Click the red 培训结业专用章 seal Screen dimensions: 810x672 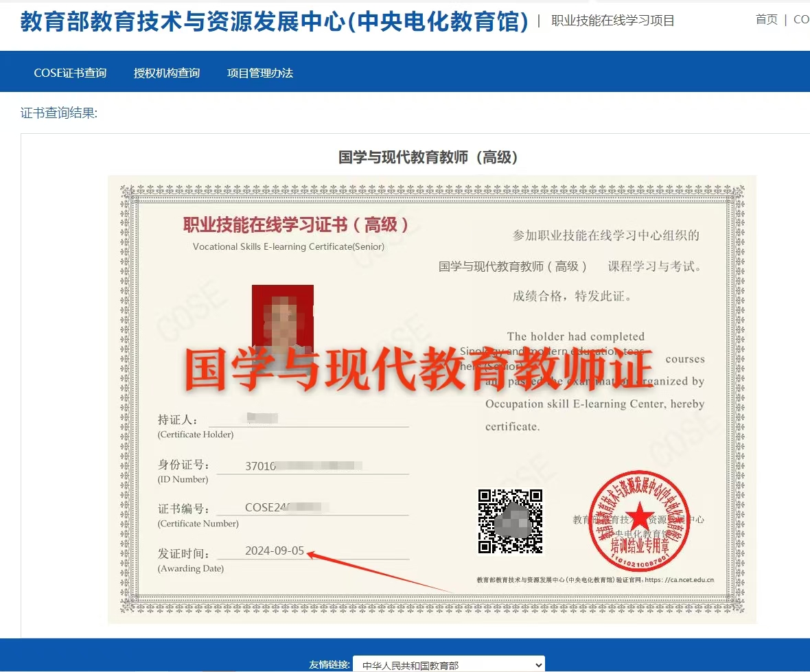(640, 521)
